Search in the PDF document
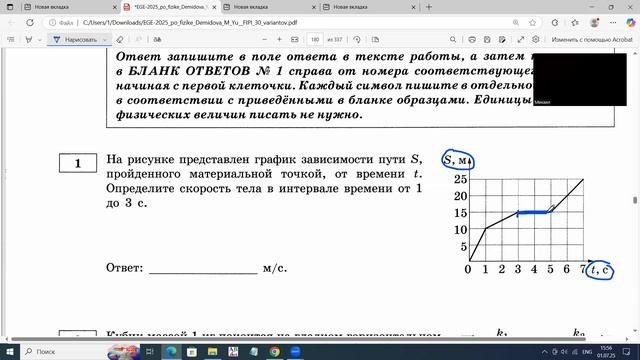 pyautogui.click(x=453, y=40)
